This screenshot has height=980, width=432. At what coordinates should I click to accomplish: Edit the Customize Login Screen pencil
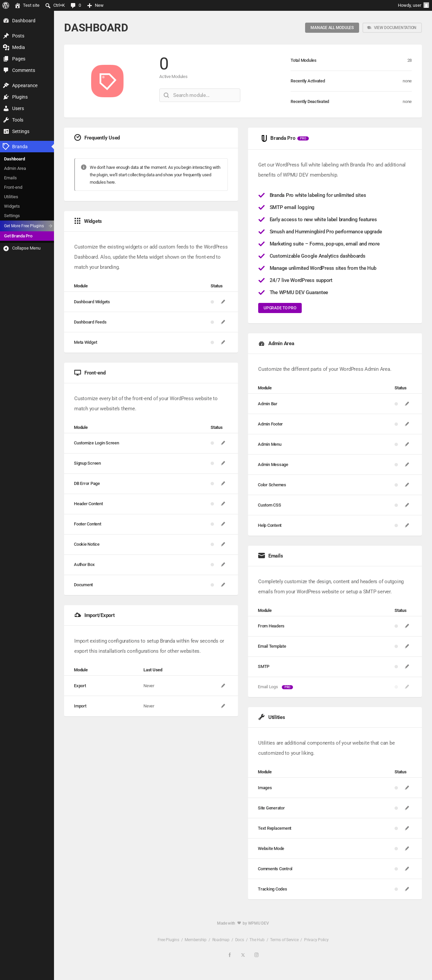pyautogui.click(x=223, y=443)
